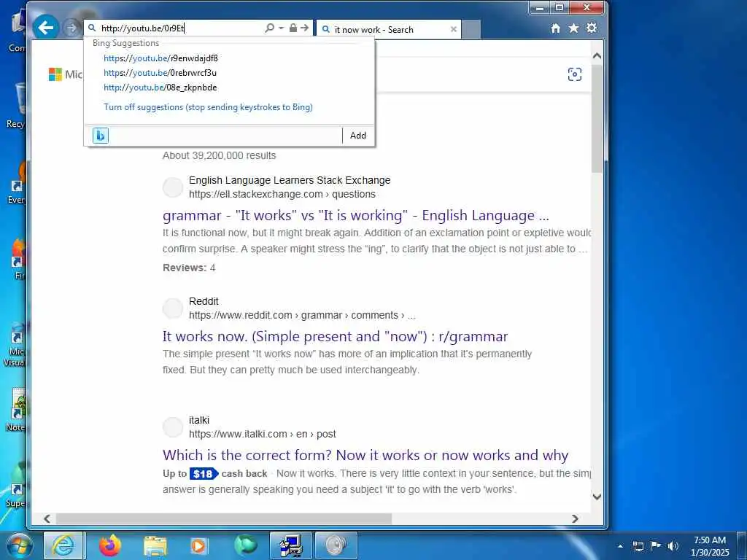Open 'Which is the correct form?' italki result
This screenshot has height=560, width=747.
click(x=365, y=455)
